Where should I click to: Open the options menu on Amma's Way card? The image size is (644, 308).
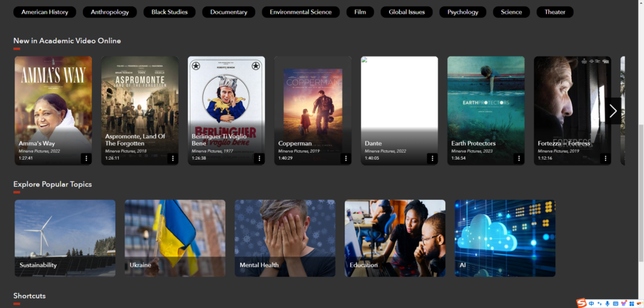(86, 158)
